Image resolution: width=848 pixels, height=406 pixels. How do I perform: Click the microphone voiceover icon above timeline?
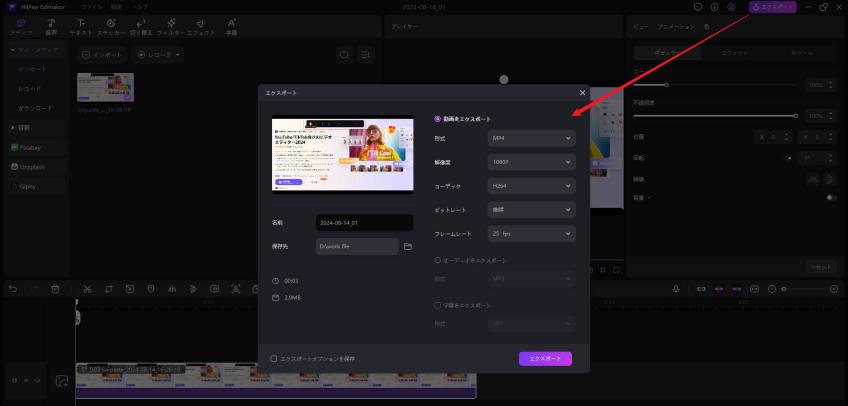[677, 289]
